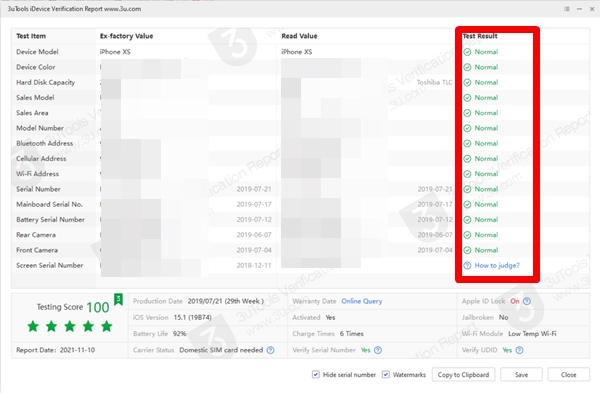The image size is (600, 393).
Task: Click the check icon in Front Camera row
Action: point(467,250)
